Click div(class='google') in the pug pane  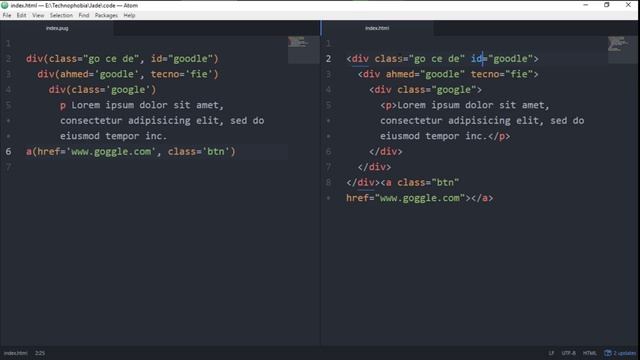point(102,90)
